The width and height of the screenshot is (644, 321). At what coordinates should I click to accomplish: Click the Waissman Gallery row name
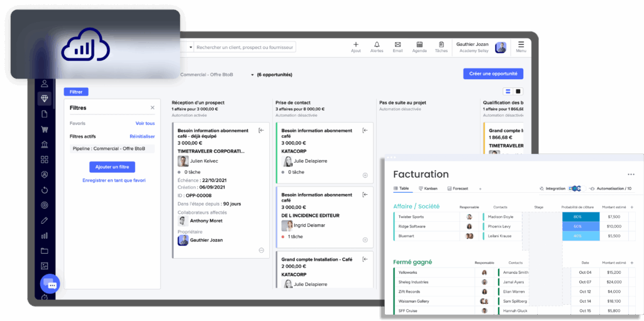(x=414, y=302)
